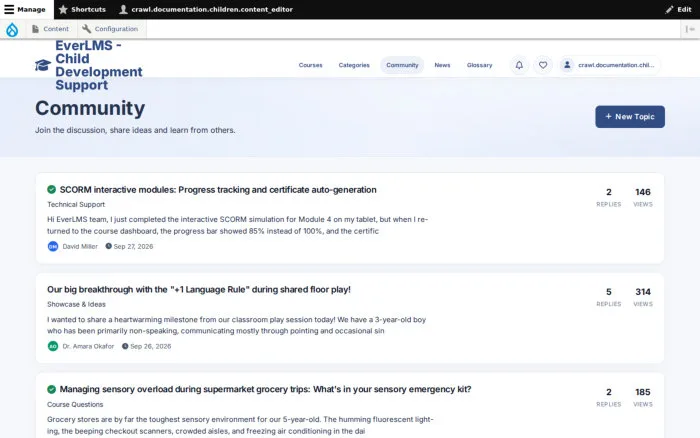The width and height of the screenshot is (700, 438).
Task: Open EverLMS Child Development Support home link
Action: tap(99, 65)
